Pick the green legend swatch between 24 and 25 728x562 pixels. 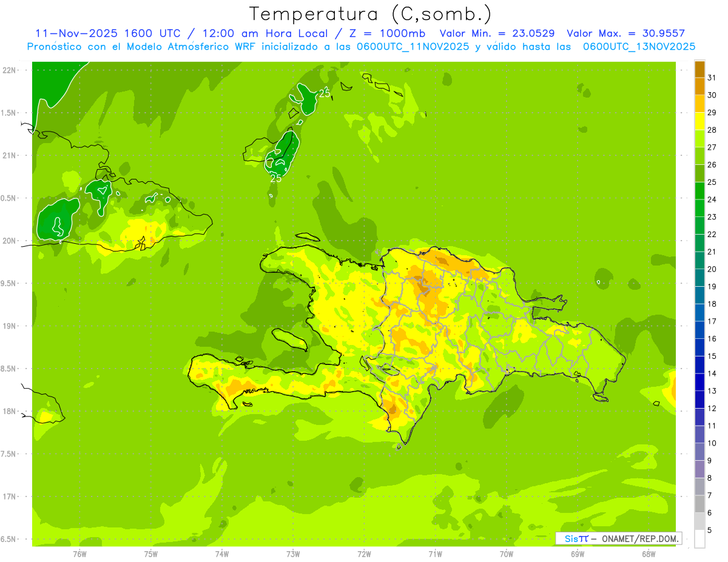pyautogui.click(x=699, y=190)
